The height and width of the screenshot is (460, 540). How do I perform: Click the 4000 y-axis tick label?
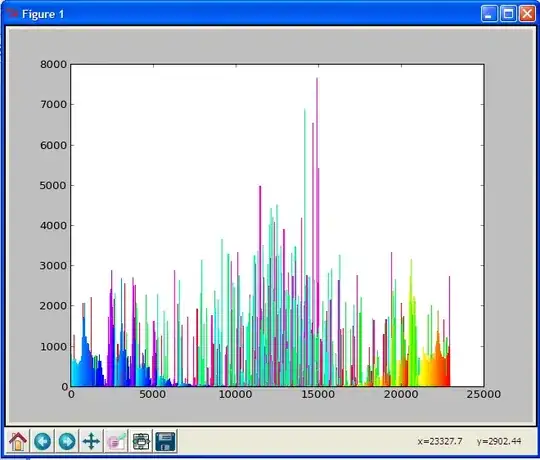tap(53, 226)
